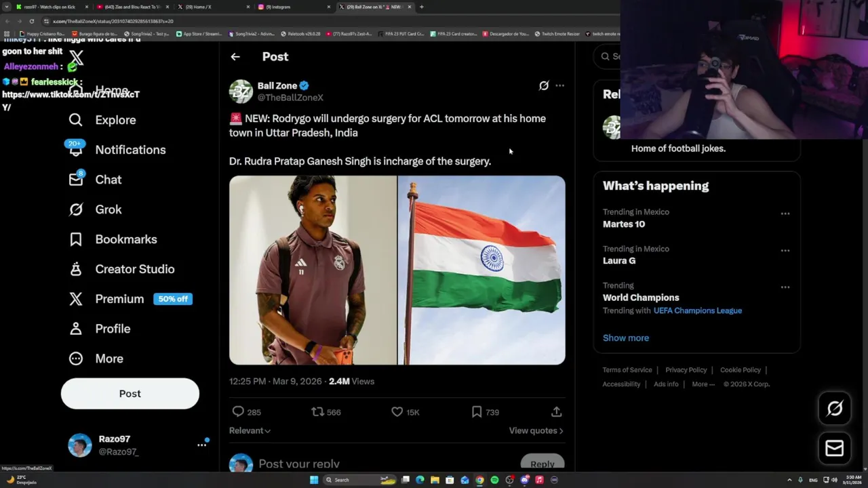Image resolution: width=868 pixels, height=488 pixels.
Task: Open FIFA 23 FUT Card Cr... bookmark
Action: point(401,33)
